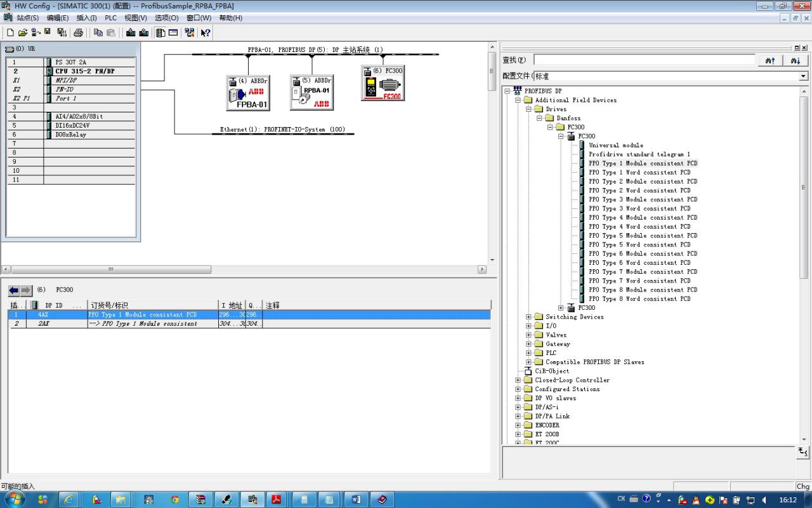Click the context Help arrow icon

pyautogui.click(x=206, y=32)
